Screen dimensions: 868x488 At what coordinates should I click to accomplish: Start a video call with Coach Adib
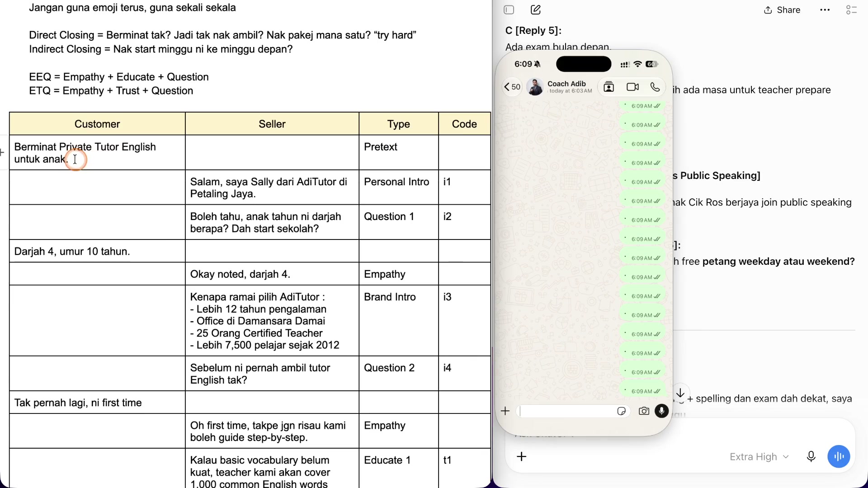[x=632, y=87]
